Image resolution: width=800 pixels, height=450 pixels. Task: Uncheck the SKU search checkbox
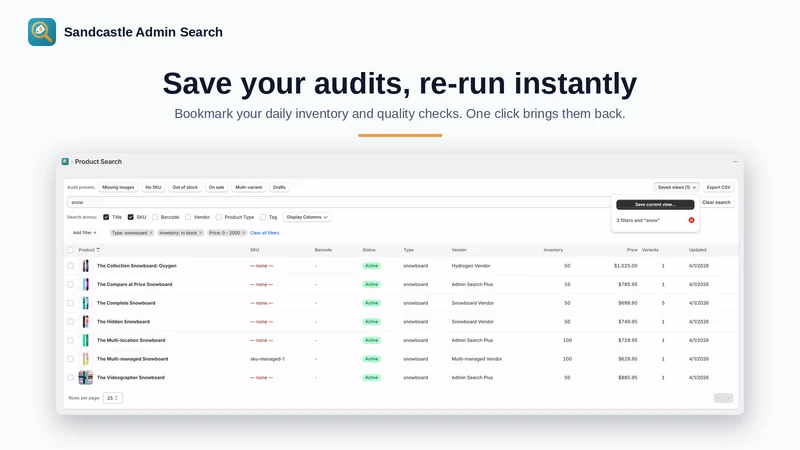tap(131, 217)
